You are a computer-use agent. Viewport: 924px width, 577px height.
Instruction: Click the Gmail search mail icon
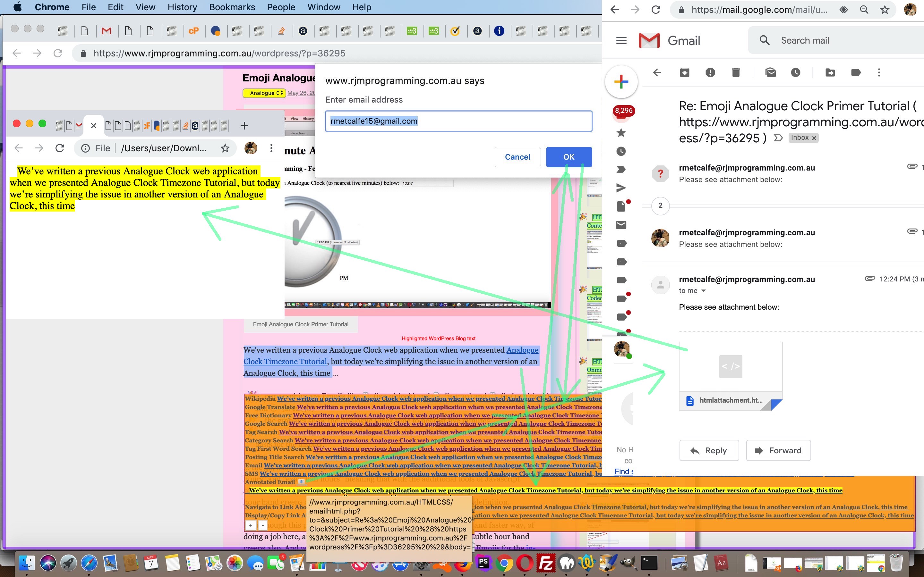pos(765,40)
